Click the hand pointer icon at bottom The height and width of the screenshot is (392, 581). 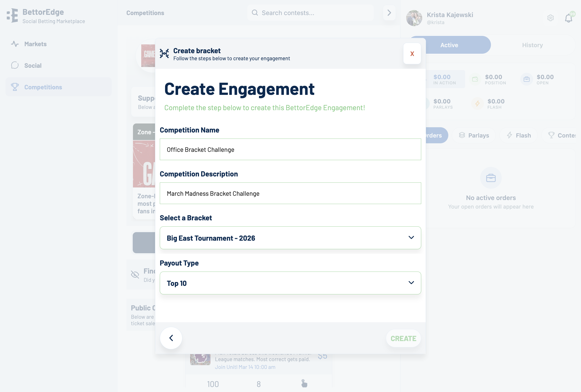point(304,383)
